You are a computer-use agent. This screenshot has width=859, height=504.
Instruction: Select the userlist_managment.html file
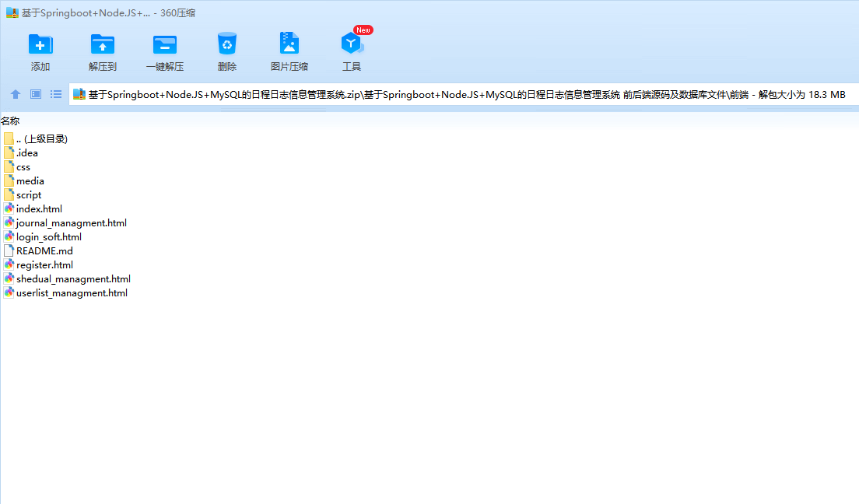(x=65, y=292)
